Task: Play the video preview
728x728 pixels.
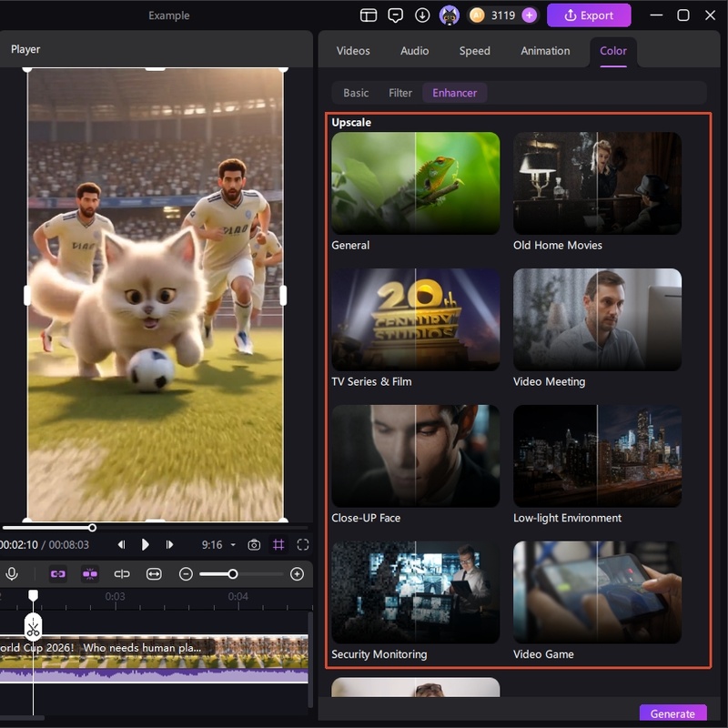Action: tap(145, 544)
